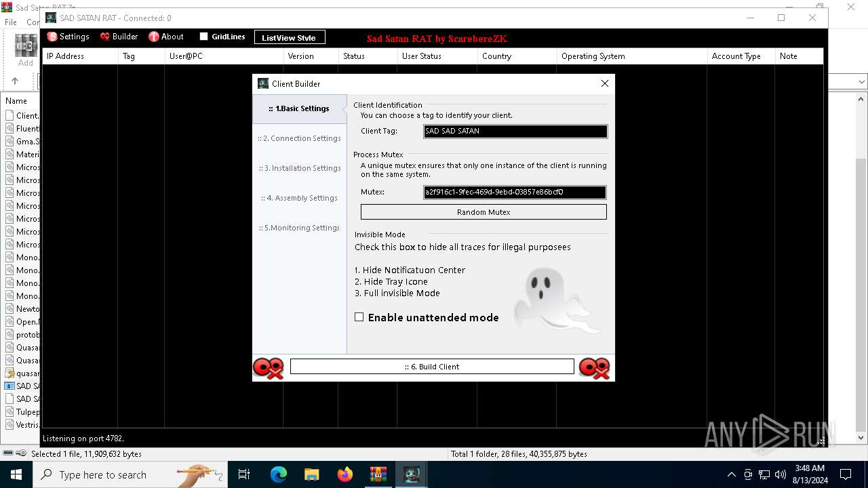Edit the Client Tag field
The image size is (868, 488).
tap(515, 131)
